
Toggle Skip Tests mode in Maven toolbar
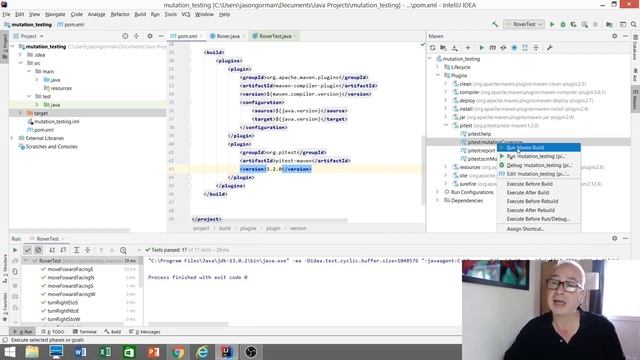pos(514,48)
